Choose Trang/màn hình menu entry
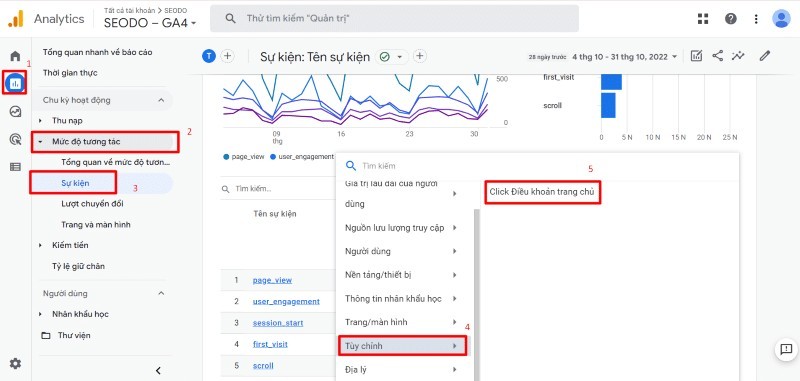This screenshot has width=800, height=381. 402,322
